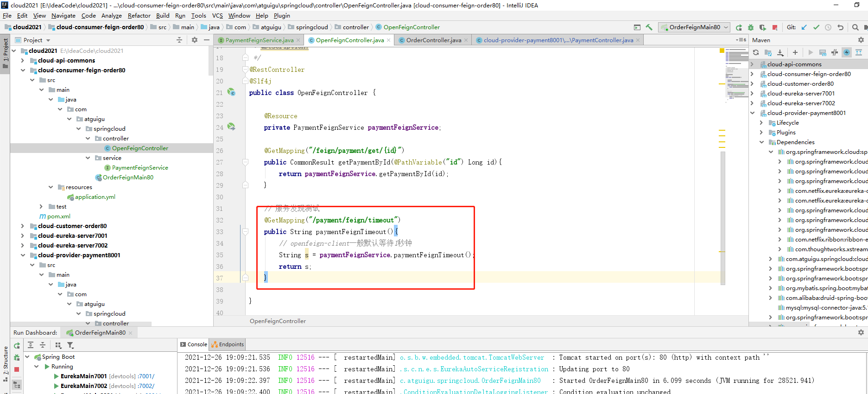
Task: Run with Coverage from main toolbar
Action: tap(763, 27)
